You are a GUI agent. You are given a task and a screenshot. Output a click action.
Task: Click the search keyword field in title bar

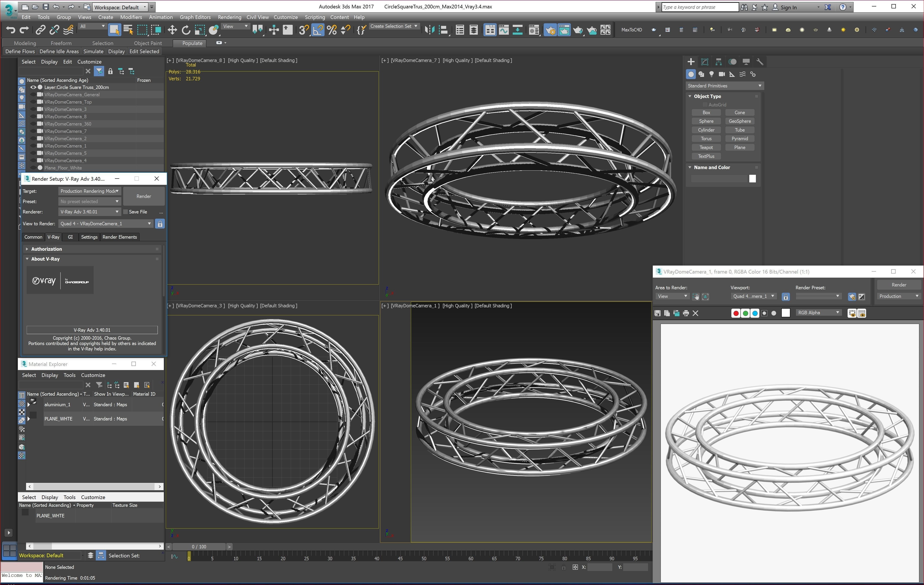tap(700, 7)
